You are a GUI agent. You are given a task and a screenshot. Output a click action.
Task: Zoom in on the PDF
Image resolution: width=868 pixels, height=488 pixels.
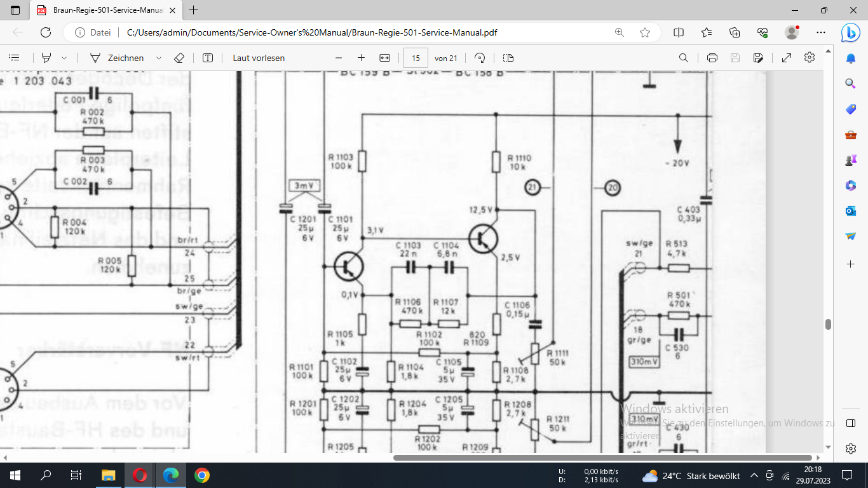[362, 58]
